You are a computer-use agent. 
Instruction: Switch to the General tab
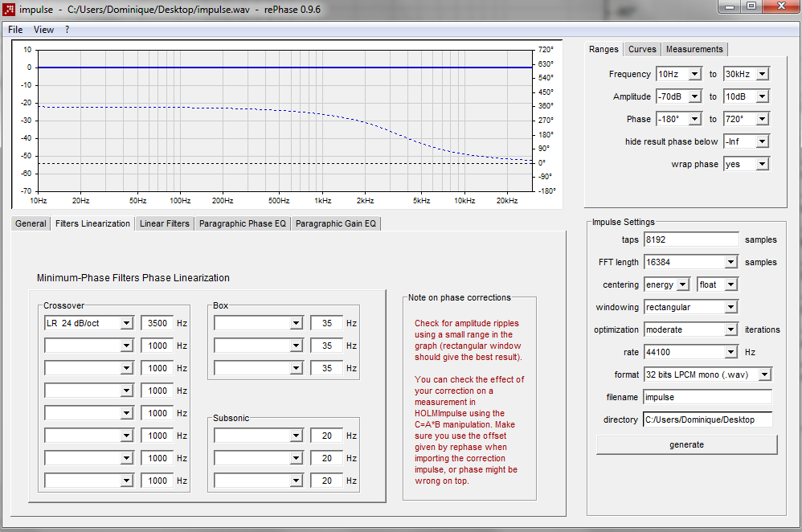pos(31,223)
